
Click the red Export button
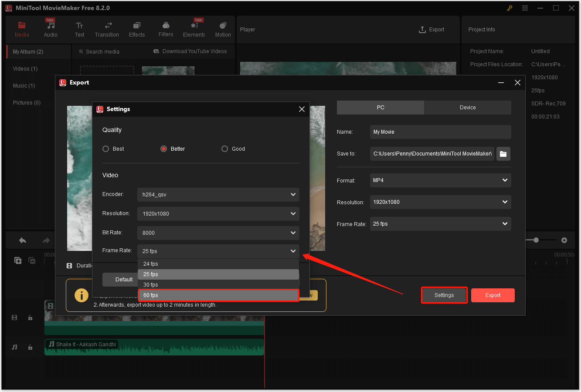pos(493,295)
